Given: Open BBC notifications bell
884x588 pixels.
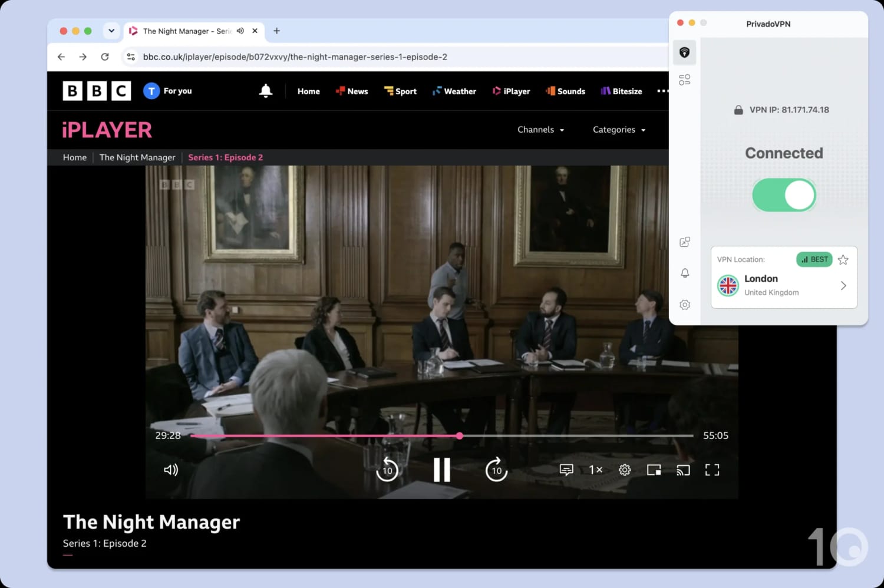Looking at the screenshot, I should [266, 91].
